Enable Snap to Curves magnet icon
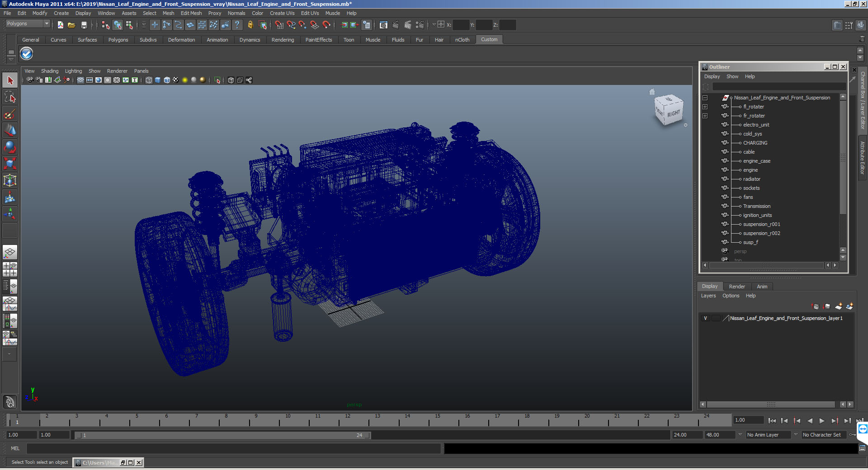 (291, 25)
